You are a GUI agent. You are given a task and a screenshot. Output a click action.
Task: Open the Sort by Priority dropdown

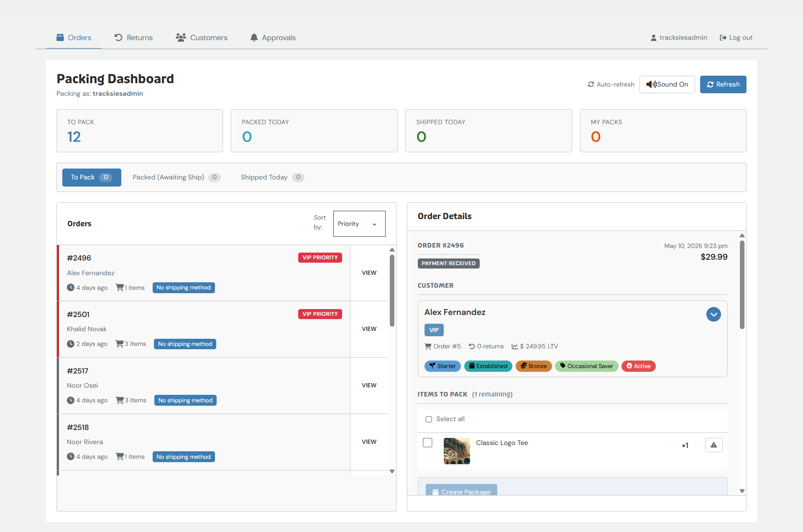click(359, 224)
